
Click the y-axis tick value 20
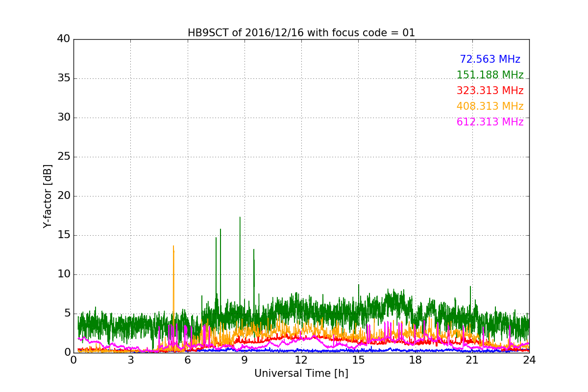[x=64, y=196]
